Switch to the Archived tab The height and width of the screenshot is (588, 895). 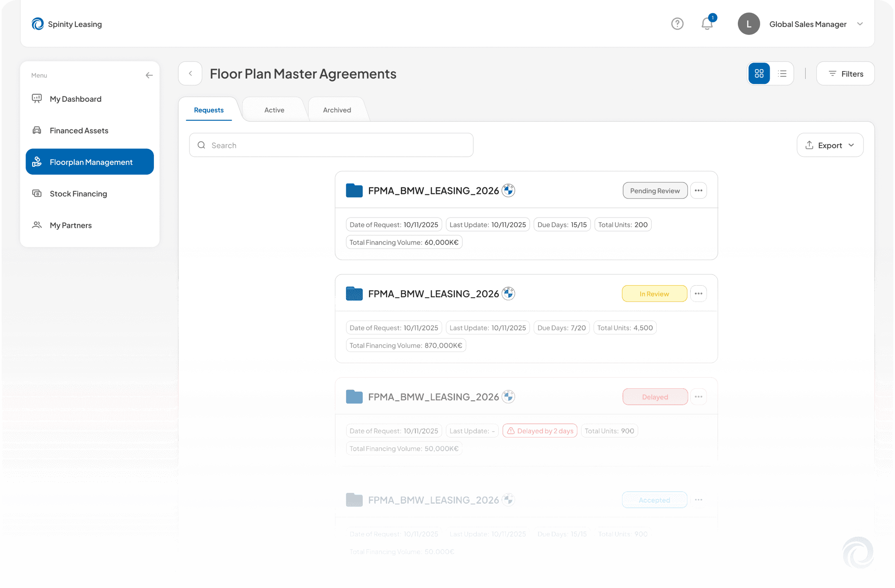(337, 110)
